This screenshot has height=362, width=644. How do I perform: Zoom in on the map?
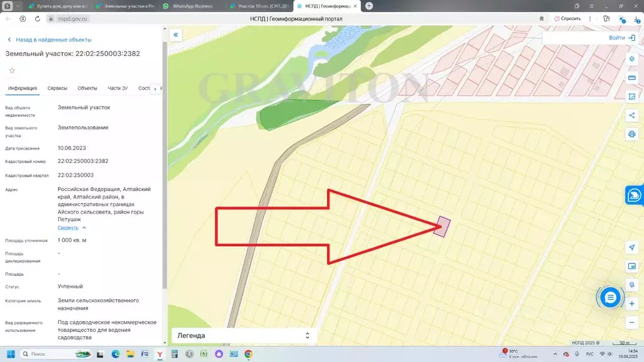coord(631,304)
